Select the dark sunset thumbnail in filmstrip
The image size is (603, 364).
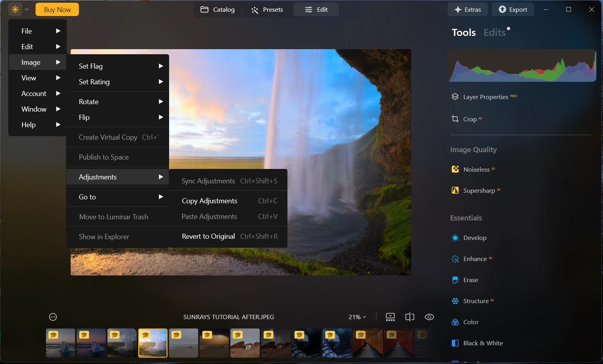214,343
